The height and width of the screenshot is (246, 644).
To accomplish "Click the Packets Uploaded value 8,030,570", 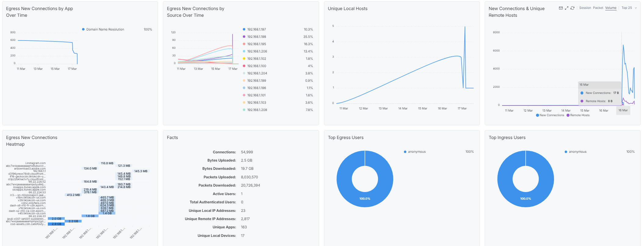I will [x=249, y=177].
